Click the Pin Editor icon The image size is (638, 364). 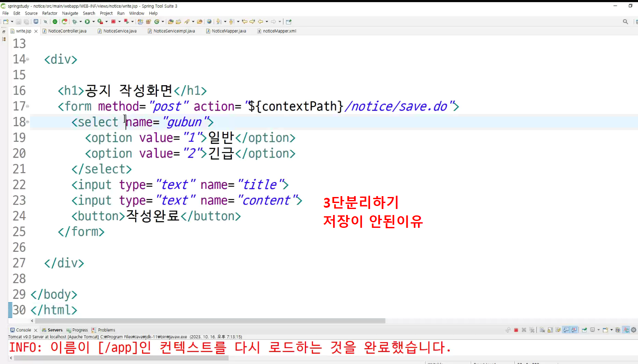tap(289, 21)
